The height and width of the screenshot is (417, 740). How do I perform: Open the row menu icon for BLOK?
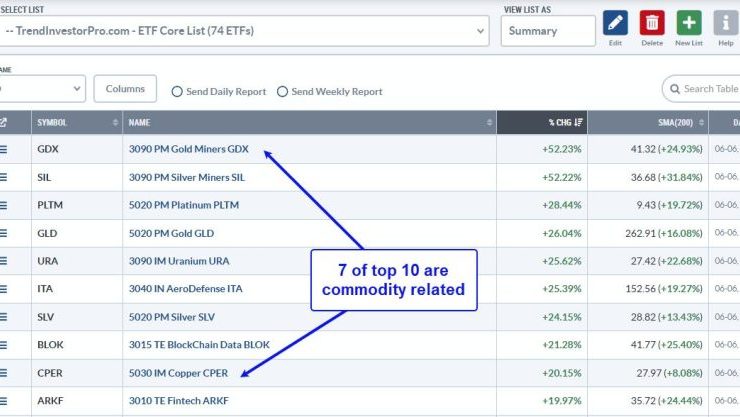[x=4, y=346]
